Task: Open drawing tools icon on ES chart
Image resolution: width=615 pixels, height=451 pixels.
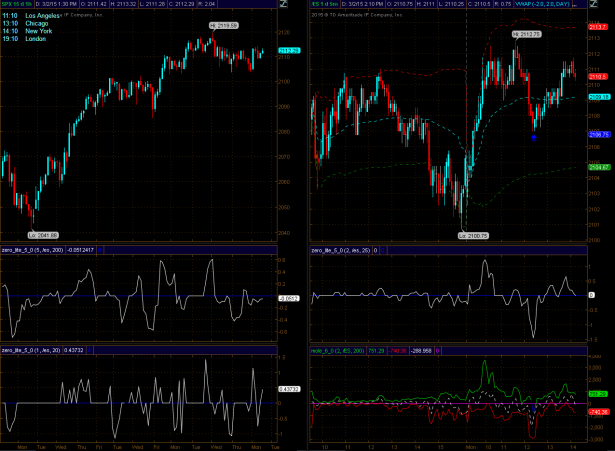Action: click(593, 4)
